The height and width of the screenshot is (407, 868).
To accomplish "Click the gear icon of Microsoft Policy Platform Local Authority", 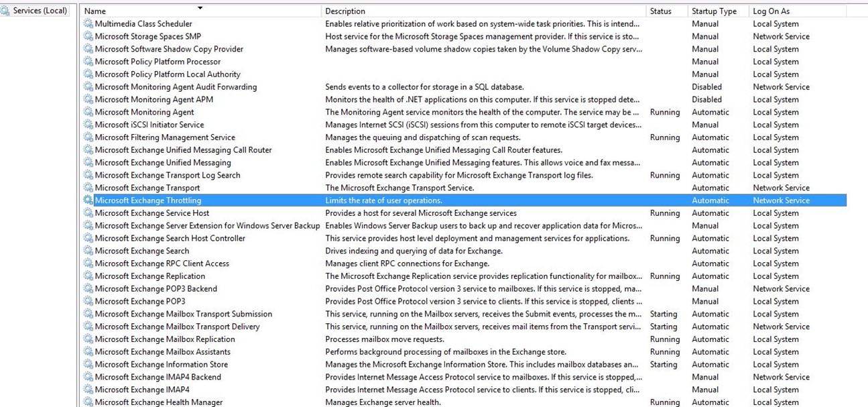I will pyautogui.click(x=88, y=74).
